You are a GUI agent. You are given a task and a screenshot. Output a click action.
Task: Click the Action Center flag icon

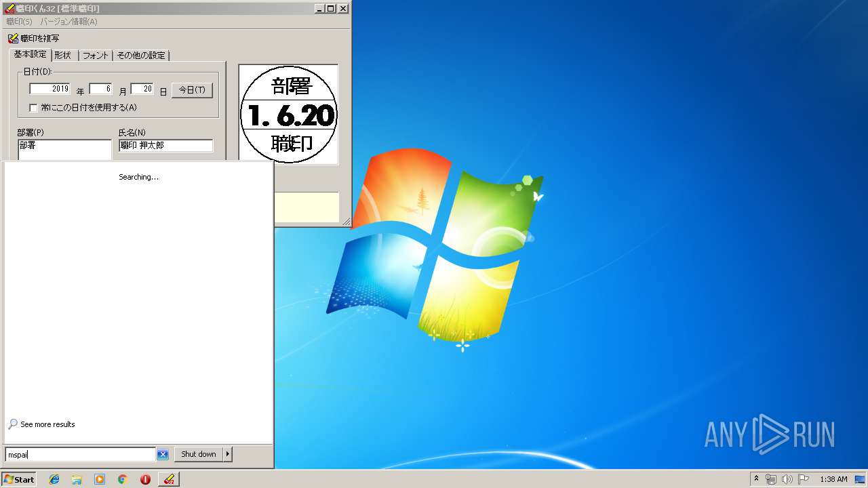[804, 479]
